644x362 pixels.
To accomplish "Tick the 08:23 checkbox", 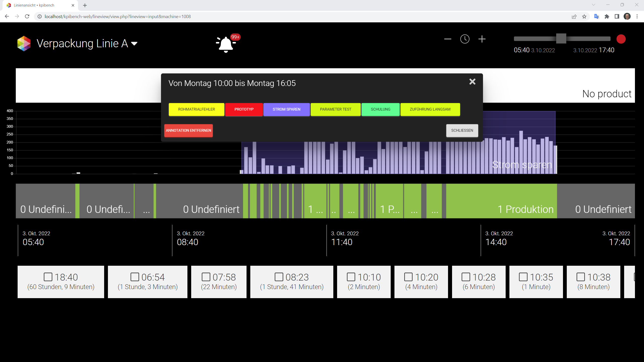I will 279,277.
